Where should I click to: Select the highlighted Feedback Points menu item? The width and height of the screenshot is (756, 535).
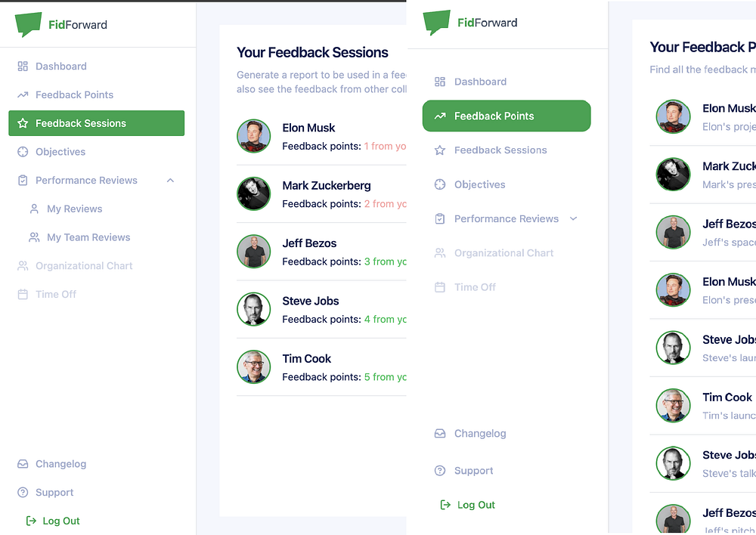pyautogui.click(x=507, y=116)
